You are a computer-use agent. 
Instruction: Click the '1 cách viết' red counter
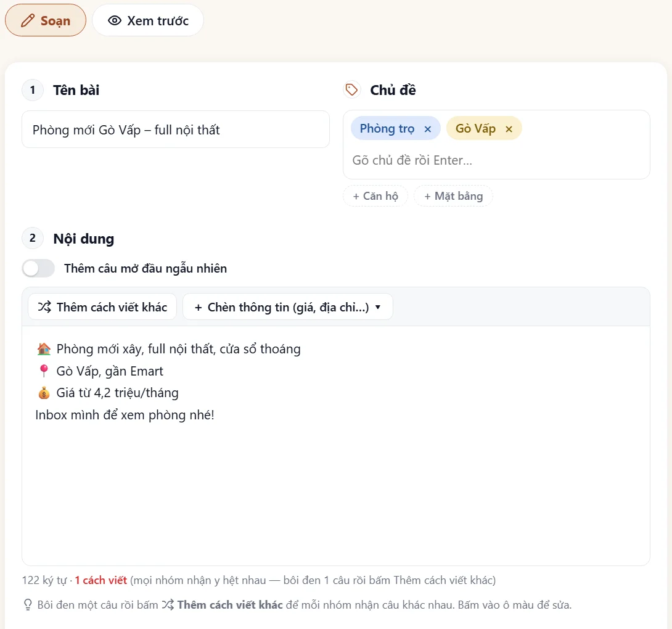(101, 580)
